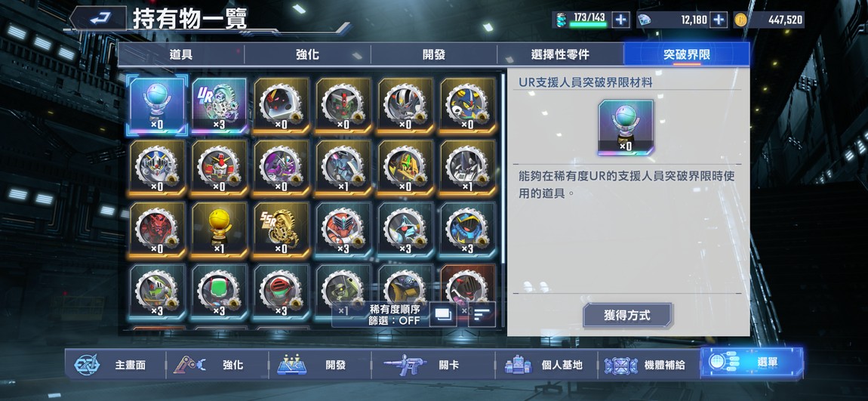868x401 pixels.
Task: Click the 獲得方式 button
Action: click(627, 316)
